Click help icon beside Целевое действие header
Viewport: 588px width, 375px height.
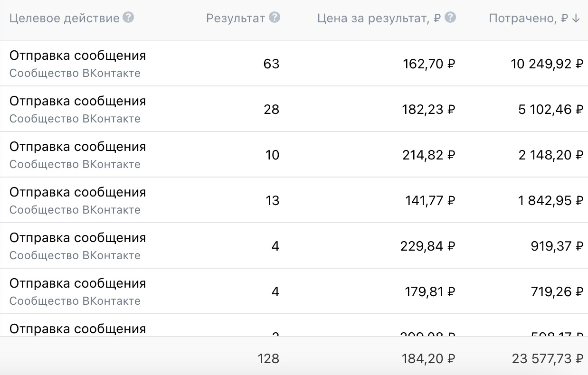(128, 18)
